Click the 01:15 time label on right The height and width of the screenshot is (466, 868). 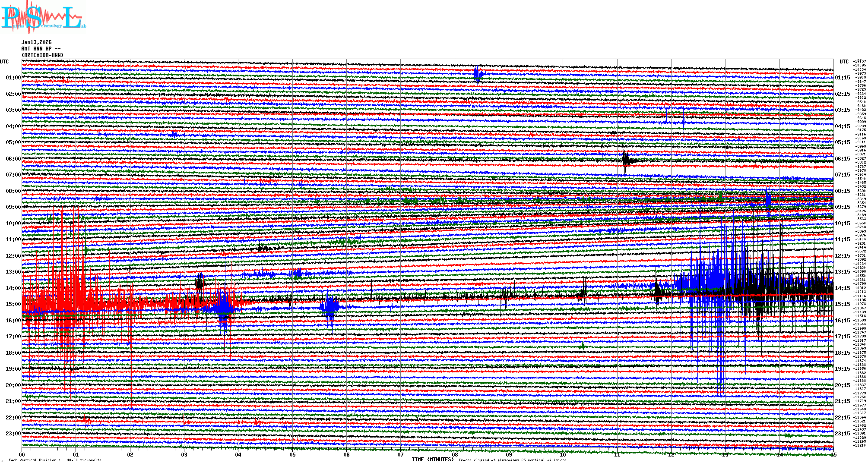click(842, 78)
